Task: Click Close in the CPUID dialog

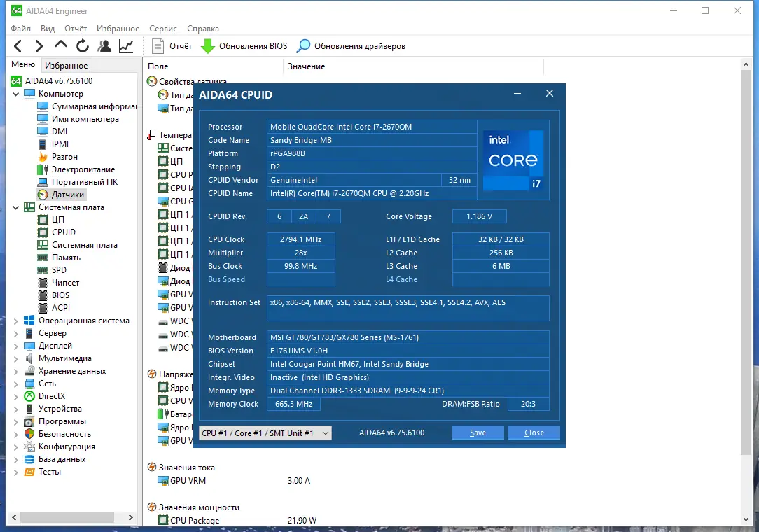Action: tap(534, 433)
